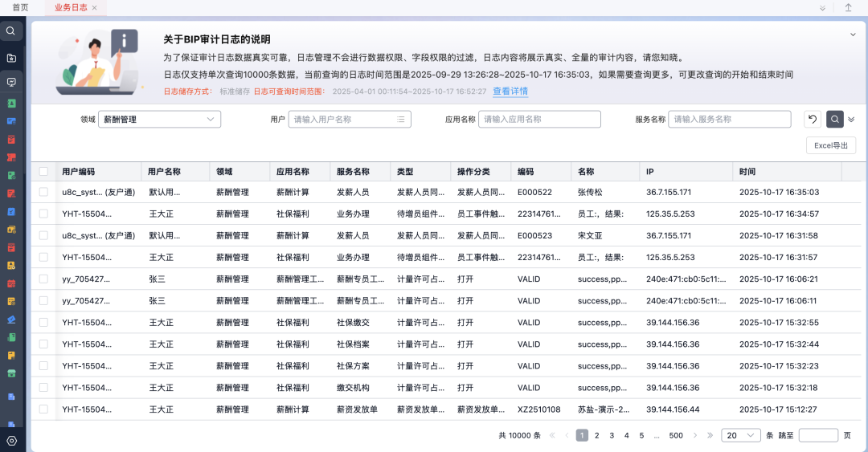Select the checkbox for the 宋文亚 row

click(x=43, y=236)
